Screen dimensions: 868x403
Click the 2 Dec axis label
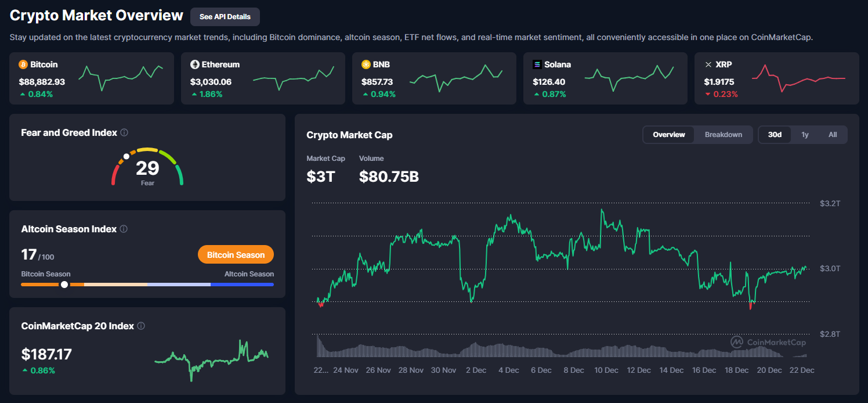point(476,370)
